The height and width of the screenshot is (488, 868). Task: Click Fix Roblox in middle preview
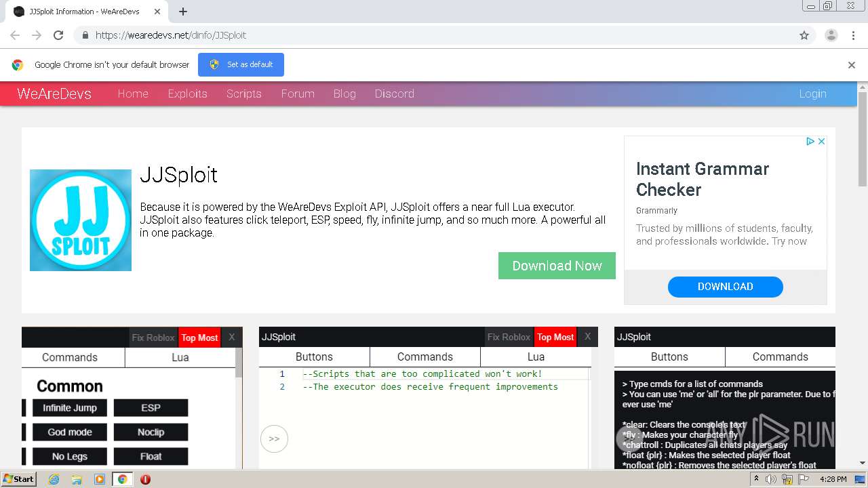[509, 337]
